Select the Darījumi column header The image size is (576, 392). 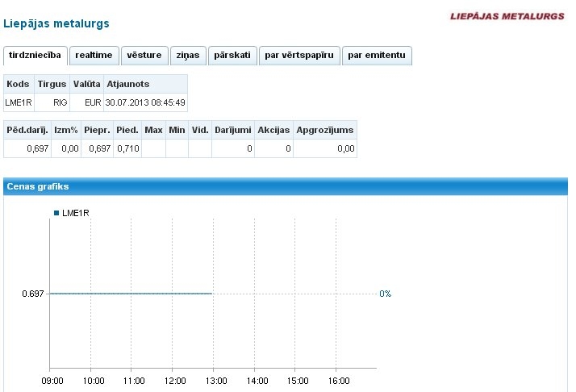click(x=233, y=130)
